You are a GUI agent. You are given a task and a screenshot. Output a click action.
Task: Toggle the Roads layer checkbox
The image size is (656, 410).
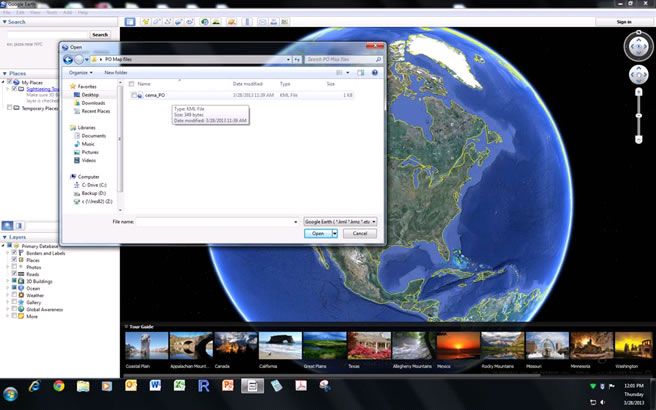(x=14, y=274)
